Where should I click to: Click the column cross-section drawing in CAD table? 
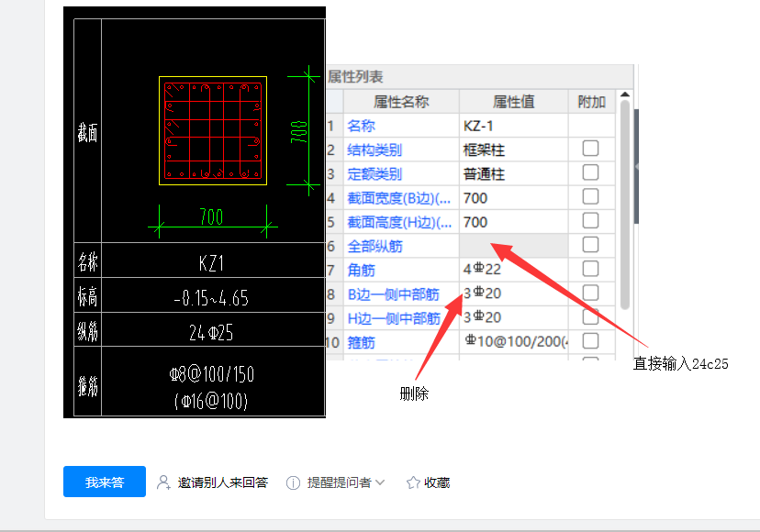pos(213,130)
